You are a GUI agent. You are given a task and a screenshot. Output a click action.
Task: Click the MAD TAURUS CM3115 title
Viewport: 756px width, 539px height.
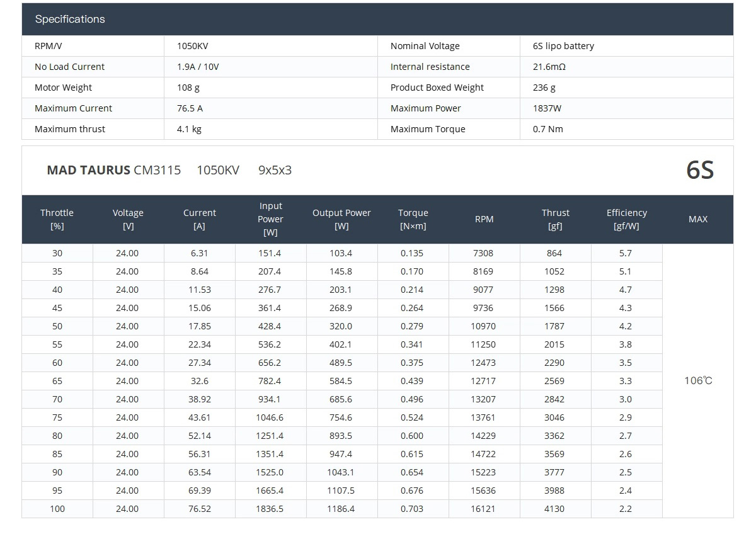pyautogui.click(x=113, y=170)
